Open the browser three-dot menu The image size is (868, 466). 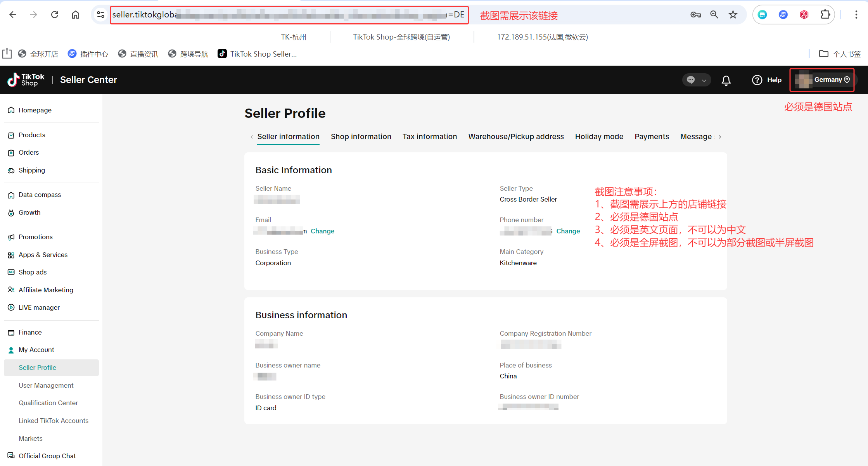(x=856, y=15)
